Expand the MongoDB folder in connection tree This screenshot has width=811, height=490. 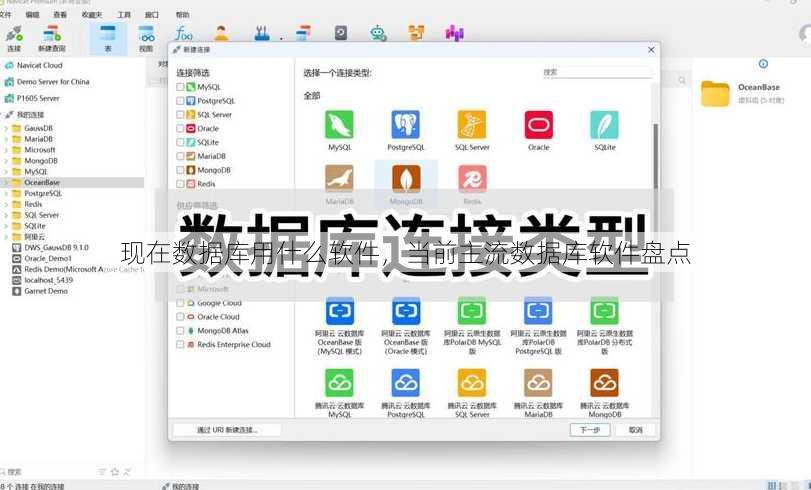click(x=6, y=160)
